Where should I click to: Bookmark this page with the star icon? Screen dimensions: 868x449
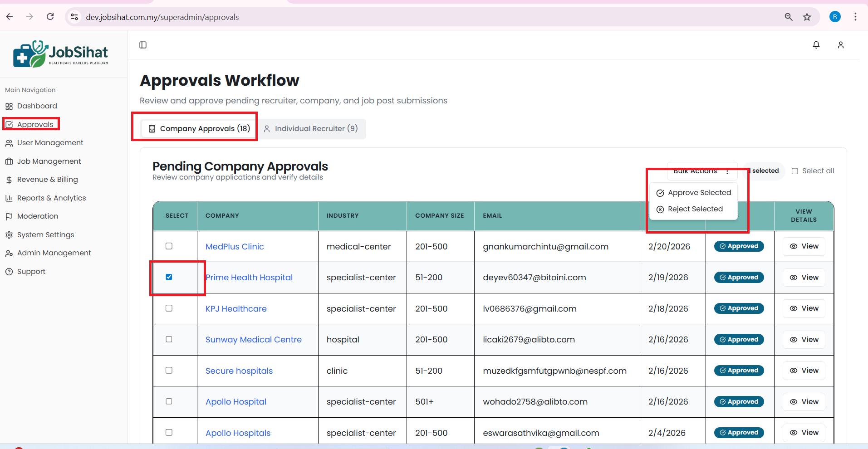807,17
